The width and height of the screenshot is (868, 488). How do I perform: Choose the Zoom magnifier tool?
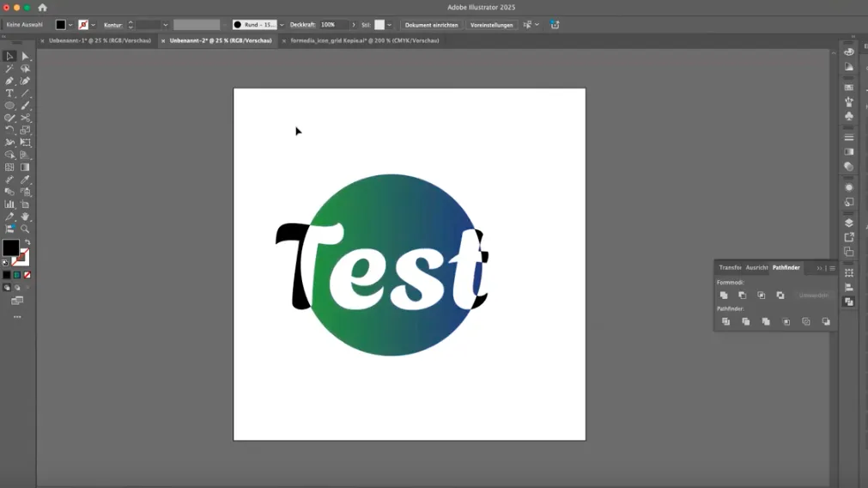(x=25, y=229)
